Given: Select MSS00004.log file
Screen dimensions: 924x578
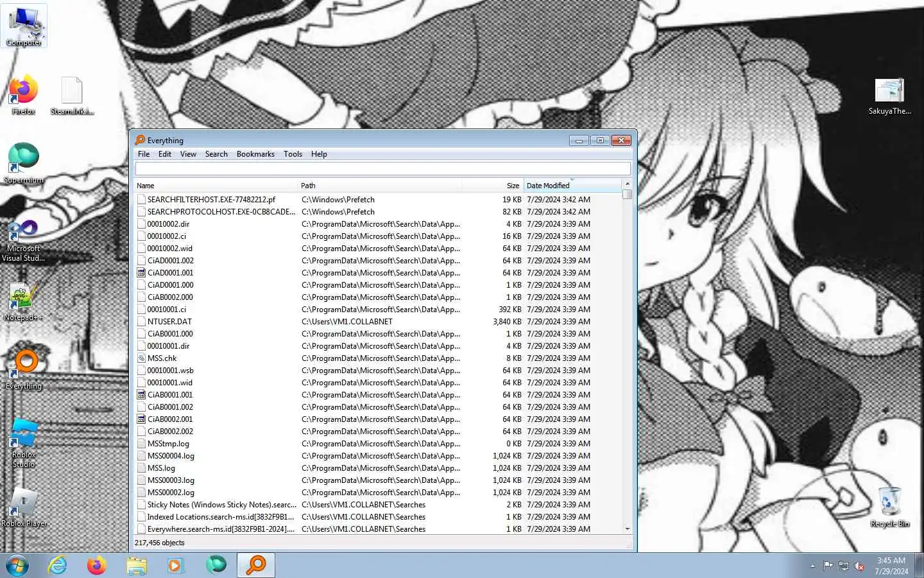Looking at the screenshot, I should (x=171, y=456).
